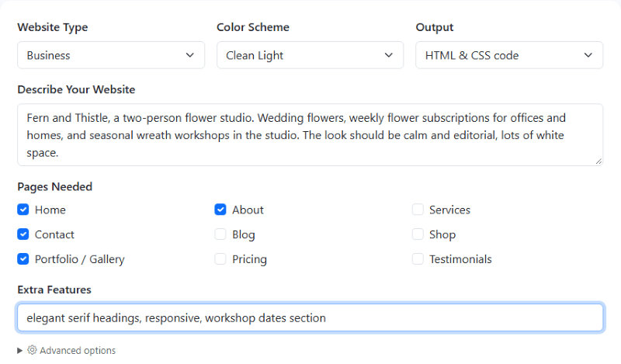Click the Describe Your Website heading
The height and width of the screenshot is (364, 621).
pyautogui.click(x=76, y=90)
